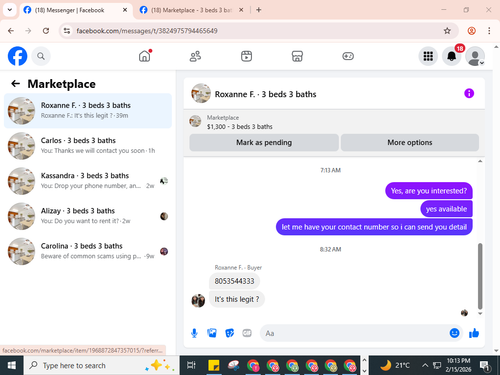Open Windows notification center icon

click(484, 366)
